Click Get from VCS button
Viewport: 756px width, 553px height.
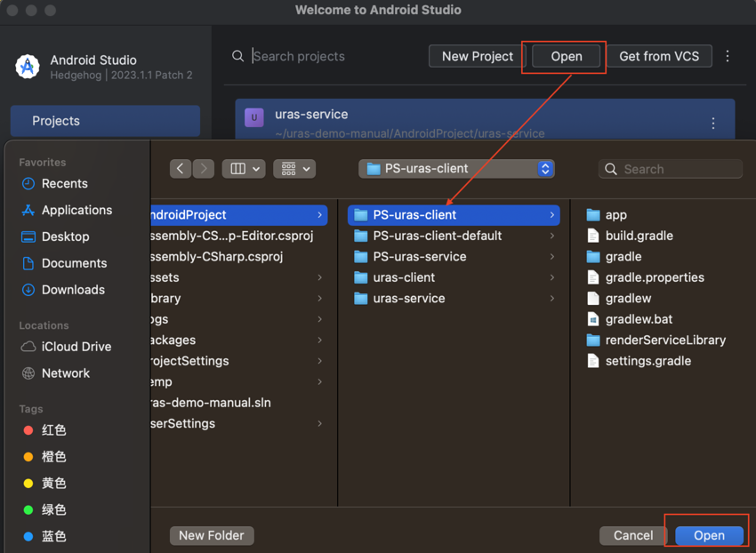(x=658, y=56)
